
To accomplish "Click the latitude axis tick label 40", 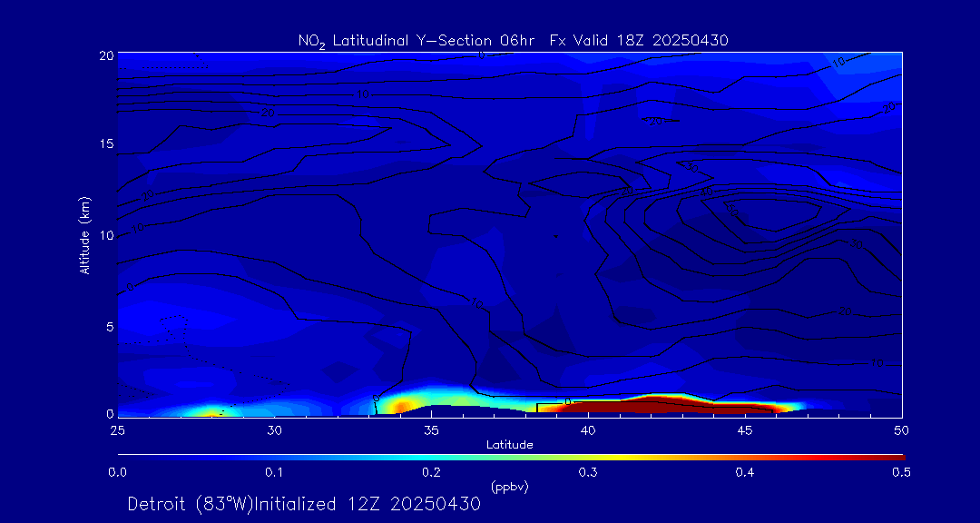I will 587,430.
